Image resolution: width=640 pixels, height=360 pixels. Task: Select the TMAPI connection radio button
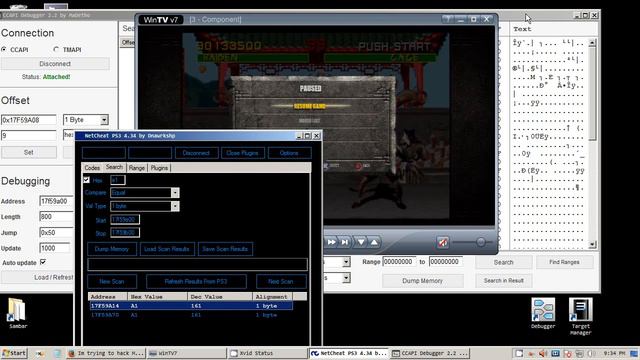(x=56, y=49)
